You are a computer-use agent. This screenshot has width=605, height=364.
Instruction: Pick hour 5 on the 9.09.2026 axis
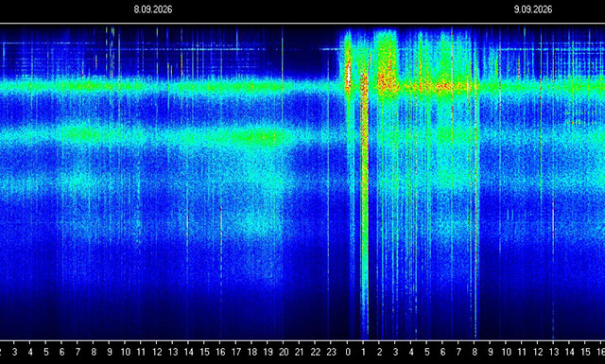click(x=427, y=352)
